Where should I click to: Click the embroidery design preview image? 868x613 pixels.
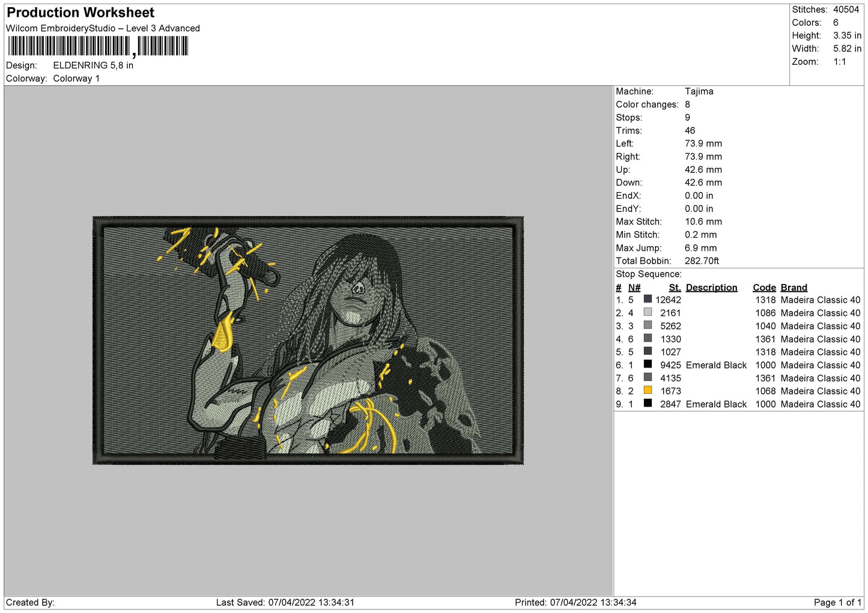(x=308, y=340)
